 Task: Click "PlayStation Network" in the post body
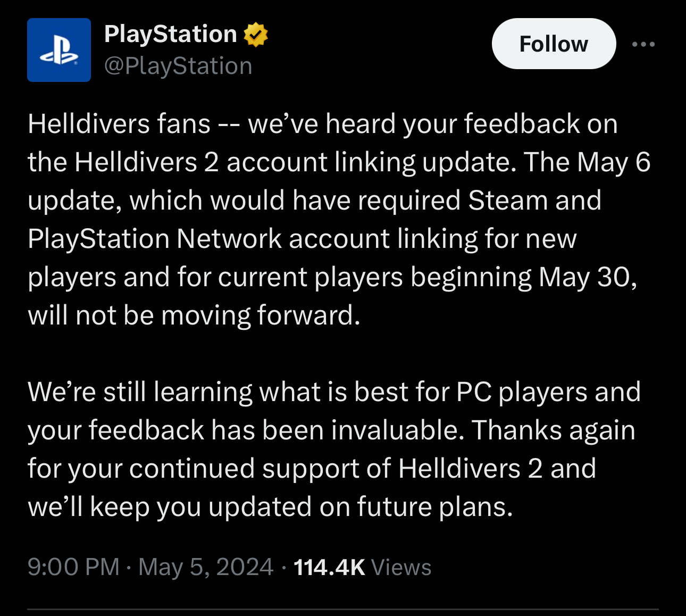pos(155,239)
